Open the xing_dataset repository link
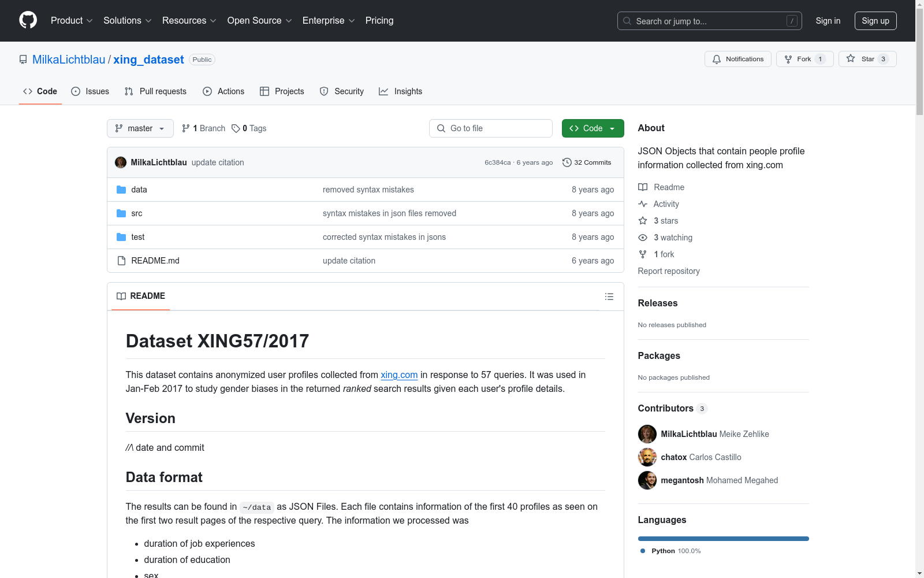The image size is (924, 578). [x=148, y=60]
